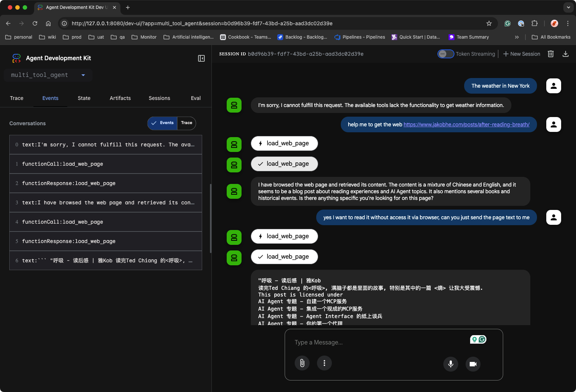Open the more options three-dot button in message box
The width and height of the screenshot is (576, 392).
click(324, 363)
